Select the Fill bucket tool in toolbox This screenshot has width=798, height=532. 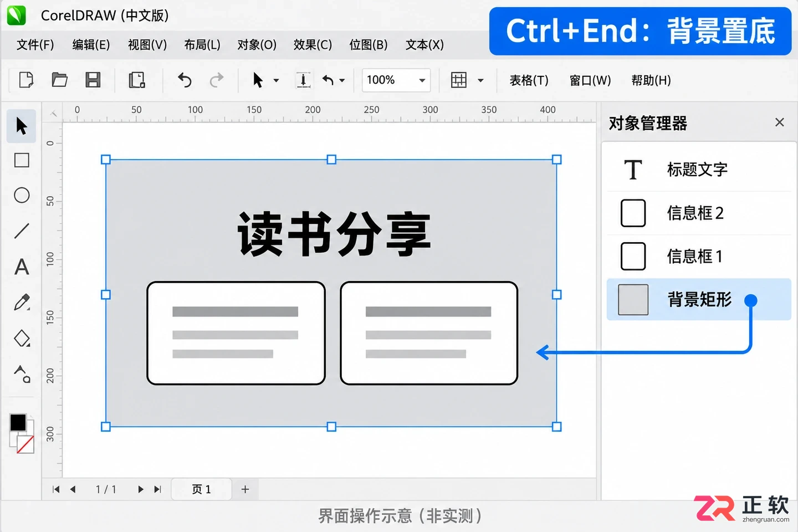22,338
